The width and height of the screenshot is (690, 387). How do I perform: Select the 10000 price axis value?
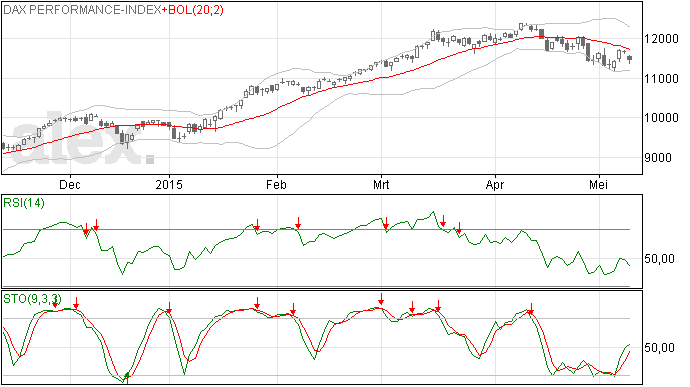coord(661,118)
